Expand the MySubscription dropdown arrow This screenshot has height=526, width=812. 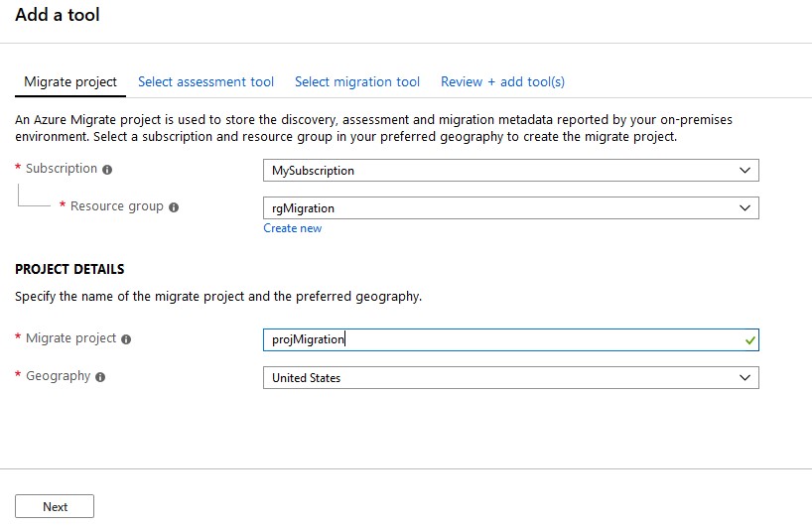coord(744,171)
